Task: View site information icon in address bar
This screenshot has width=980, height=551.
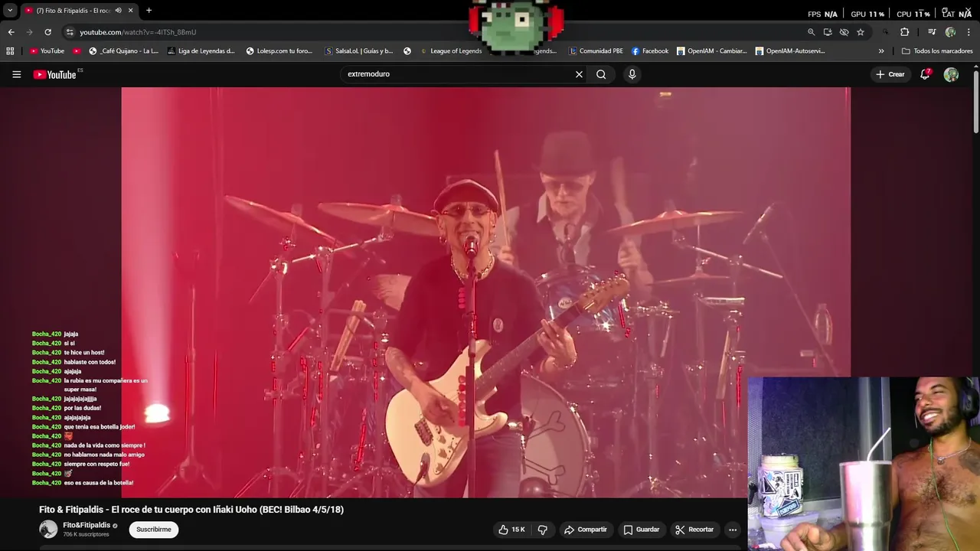Action: (x=70, y=32)
